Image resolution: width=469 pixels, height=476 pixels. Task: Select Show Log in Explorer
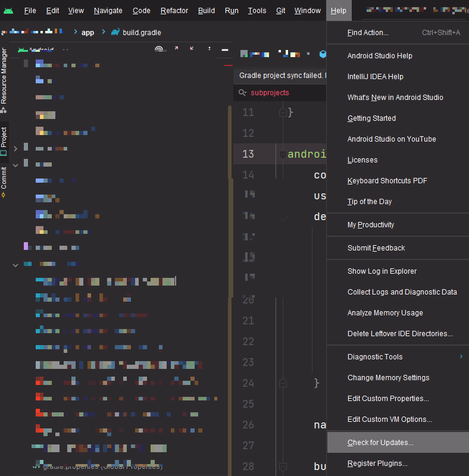coord(398,271)
